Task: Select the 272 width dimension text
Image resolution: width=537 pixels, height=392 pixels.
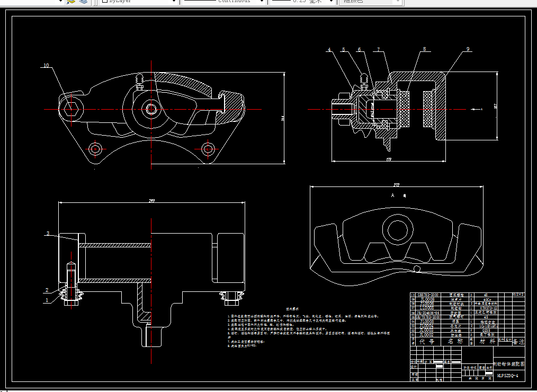Action: click(396, 185)
